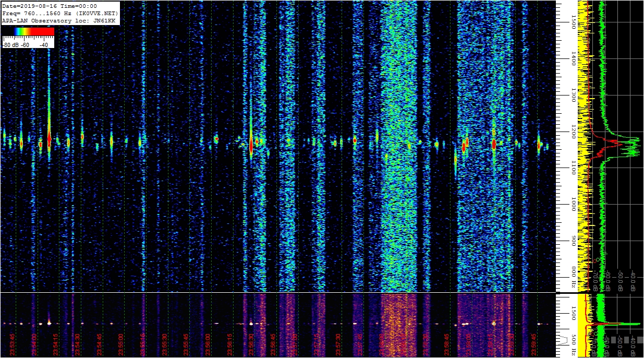
Task: Click the 800 Hz frequency axis label
Action: [x=573, y=278]
